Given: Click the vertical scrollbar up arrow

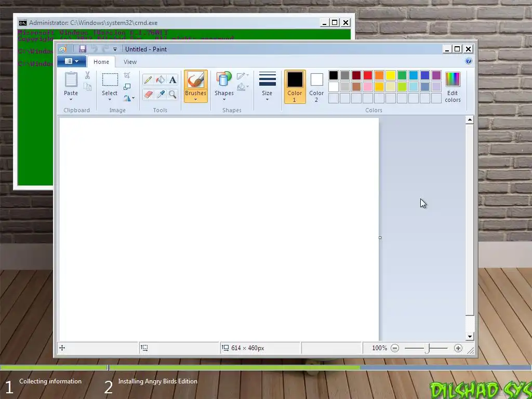Looking at the screenshot, I should [x=470, y=119].
